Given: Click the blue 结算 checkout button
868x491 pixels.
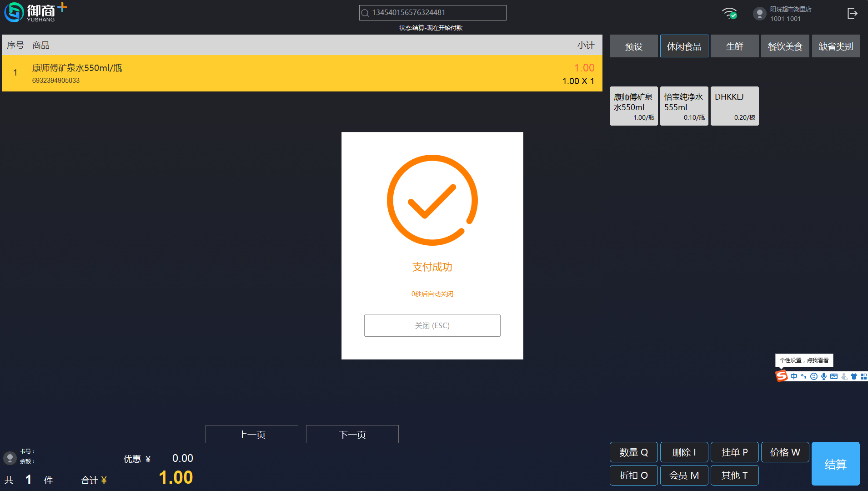Looking at the screenshot, I should pyautogui.click(x=835, y=464).
